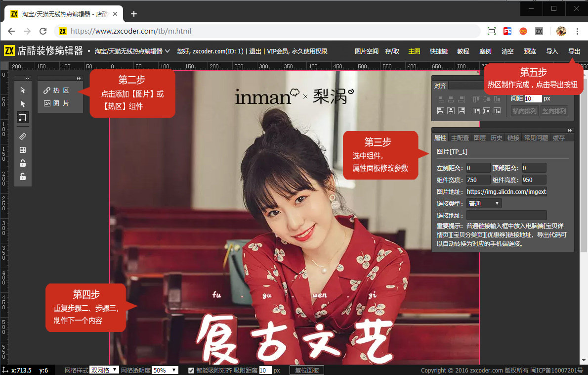Select the solid arrow selection tool
The image size is (588, 375).
pos(23,103)
